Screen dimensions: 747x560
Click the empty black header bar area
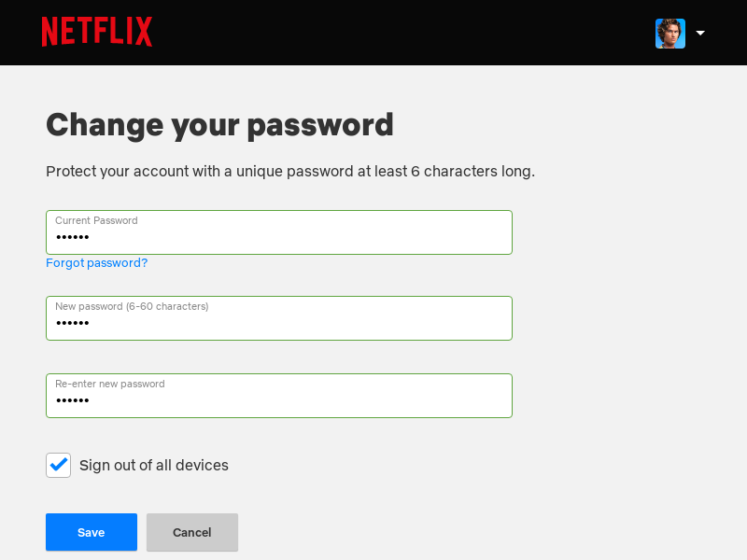click(x=402, y=33)
